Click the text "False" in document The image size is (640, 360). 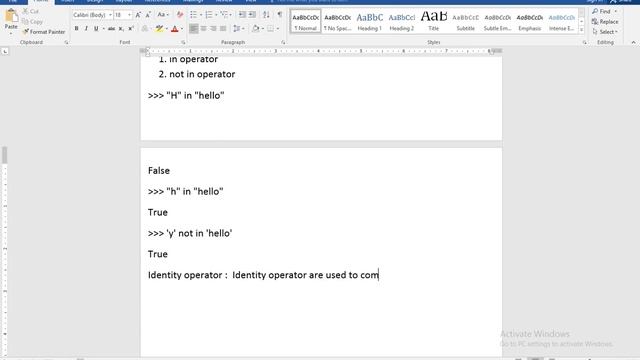coord(159,171)
